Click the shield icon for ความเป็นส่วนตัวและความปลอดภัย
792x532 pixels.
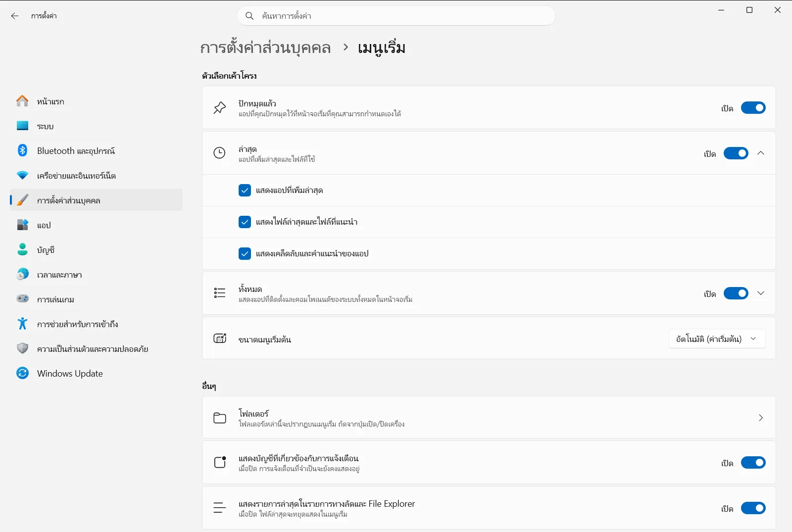pos(22,348)
